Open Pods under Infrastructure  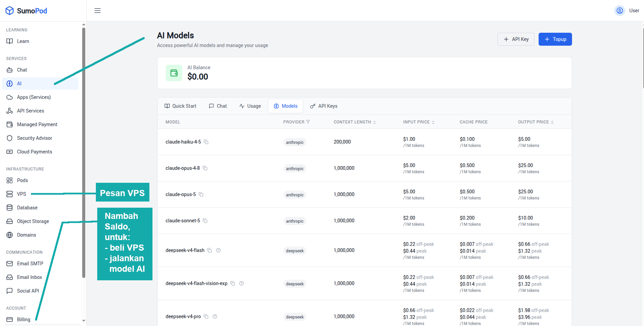tap(40, 180)
